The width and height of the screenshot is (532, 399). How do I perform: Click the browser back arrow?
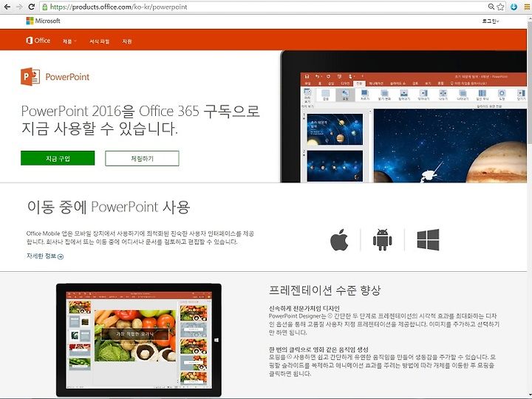pos(7,7)
